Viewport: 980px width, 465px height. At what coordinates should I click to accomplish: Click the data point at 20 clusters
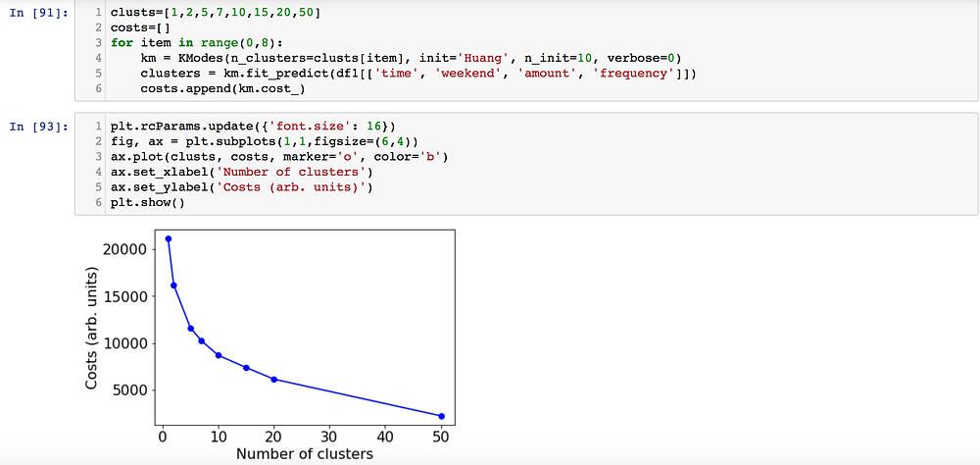click(x=273, y=380)
